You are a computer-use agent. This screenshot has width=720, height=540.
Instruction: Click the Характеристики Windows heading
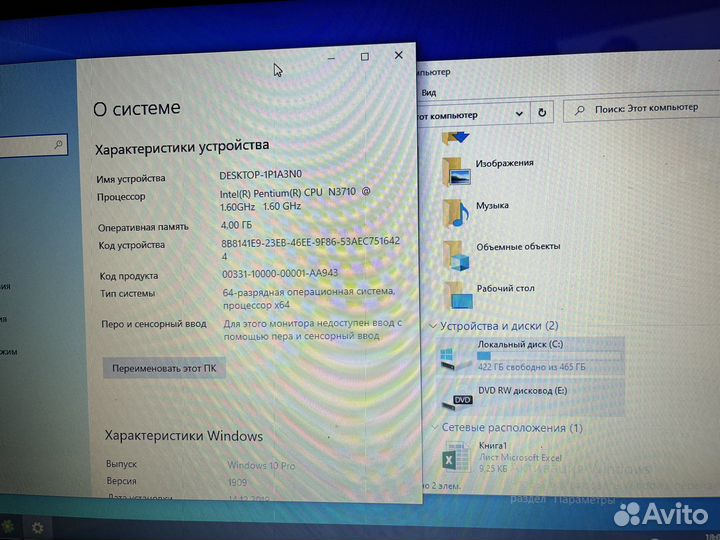click(184, 436)
